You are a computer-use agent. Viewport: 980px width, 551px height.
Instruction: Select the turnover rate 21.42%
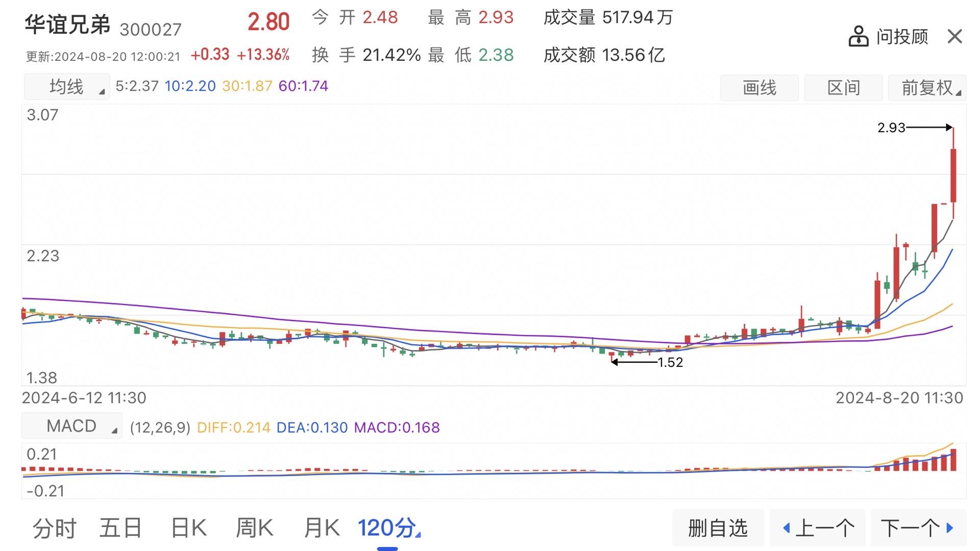[391, 55]
